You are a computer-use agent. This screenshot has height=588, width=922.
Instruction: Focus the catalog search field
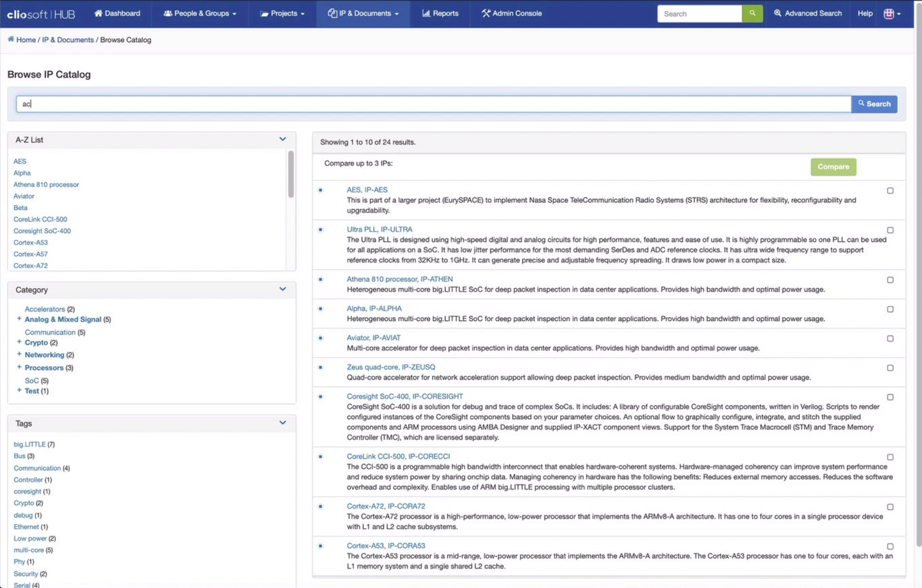point(434,104)
